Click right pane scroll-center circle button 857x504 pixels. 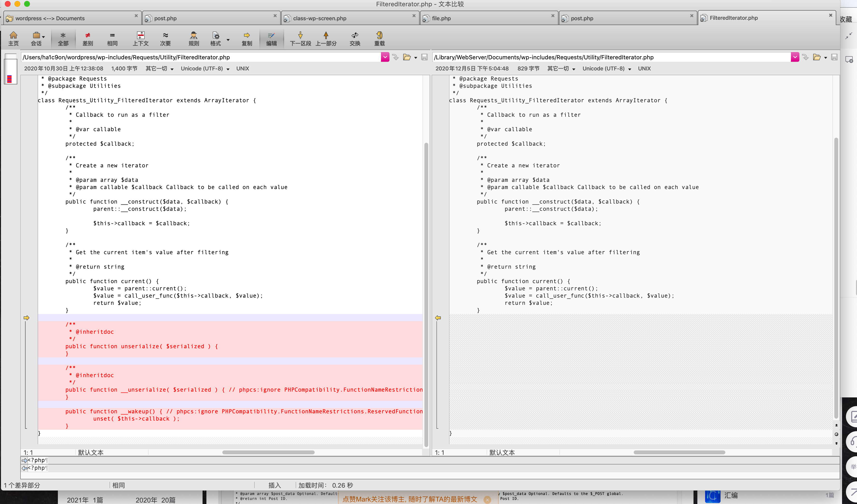[836, 434]
